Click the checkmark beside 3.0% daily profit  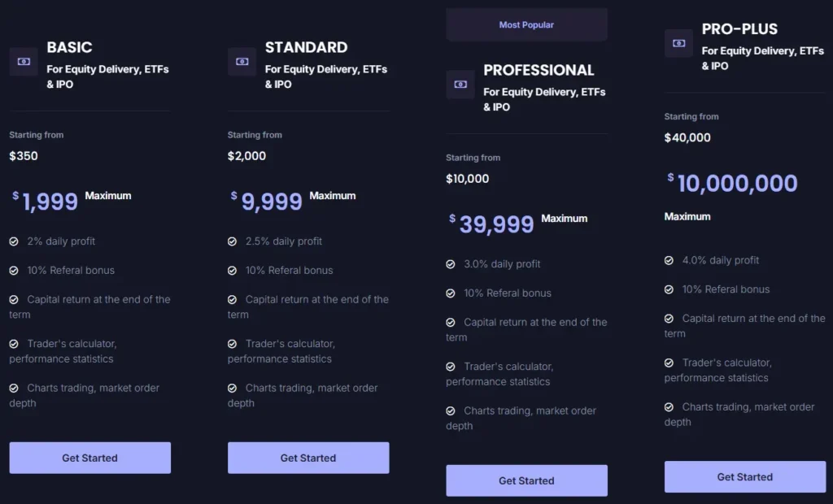(451, 264)
